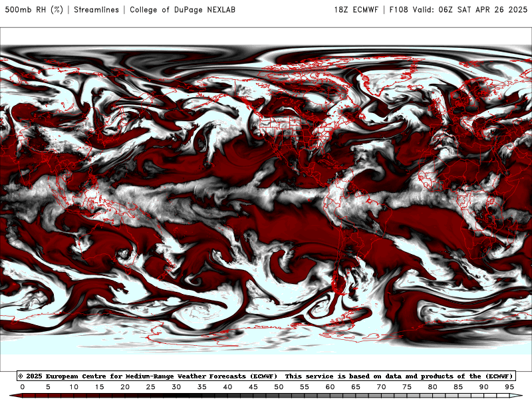Click "College of DuPage NEXLAB" header text
This screenshot has height=399, width=532.
point(182,9)
